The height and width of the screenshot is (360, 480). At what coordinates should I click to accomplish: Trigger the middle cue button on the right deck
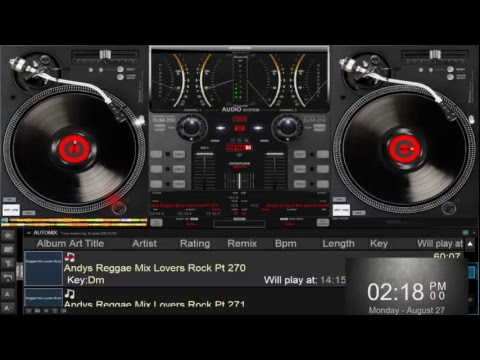click(300, 169)
